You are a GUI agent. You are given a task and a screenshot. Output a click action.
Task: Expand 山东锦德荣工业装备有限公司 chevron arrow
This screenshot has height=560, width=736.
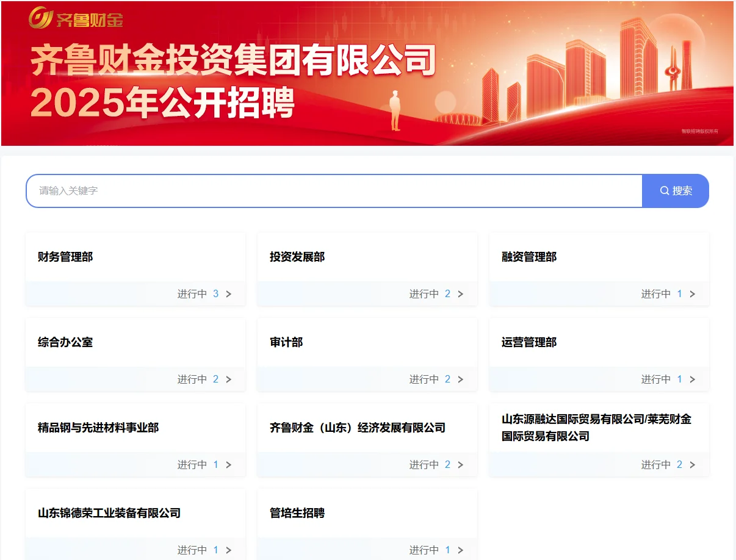(229, 550)
